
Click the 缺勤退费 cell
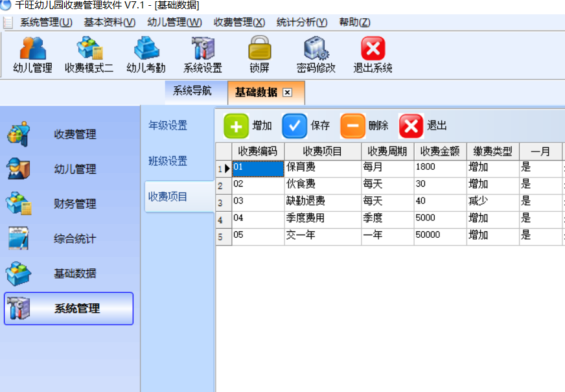pos(323,203)
